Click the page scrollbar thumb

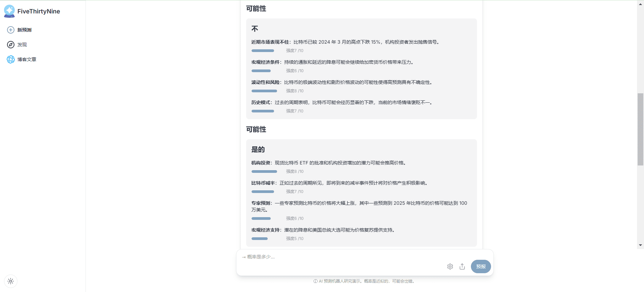[640, 129]
